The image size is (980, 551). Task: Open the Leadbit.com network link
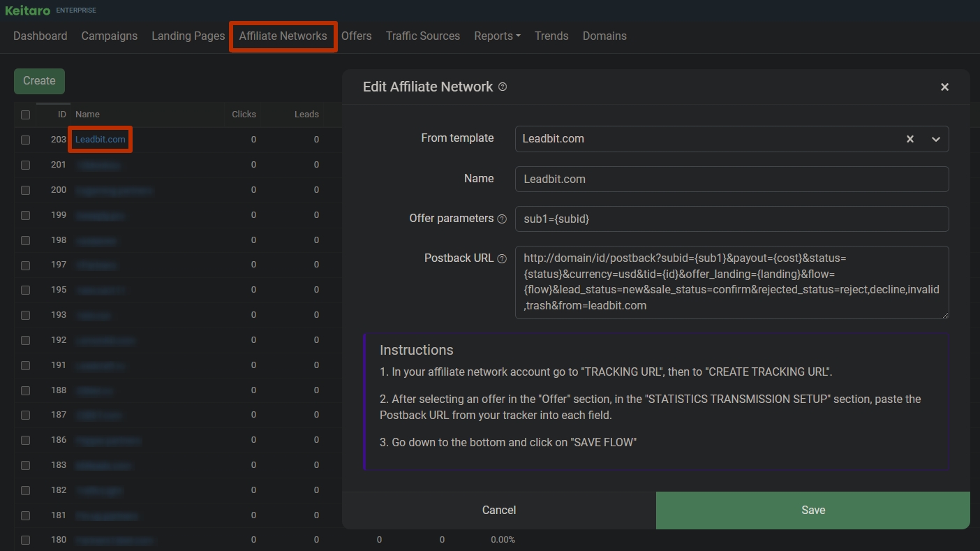click(101, 139)
